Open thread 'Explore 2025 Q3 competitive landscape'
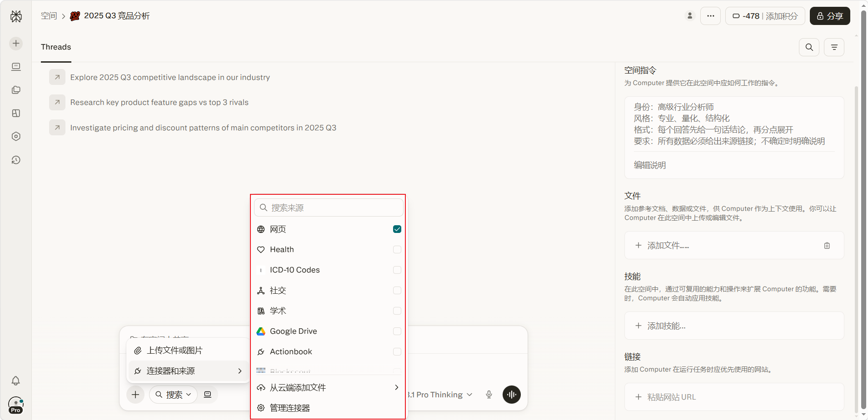Image resolution: width=868 pixels, height=420 pixels. 170,77
